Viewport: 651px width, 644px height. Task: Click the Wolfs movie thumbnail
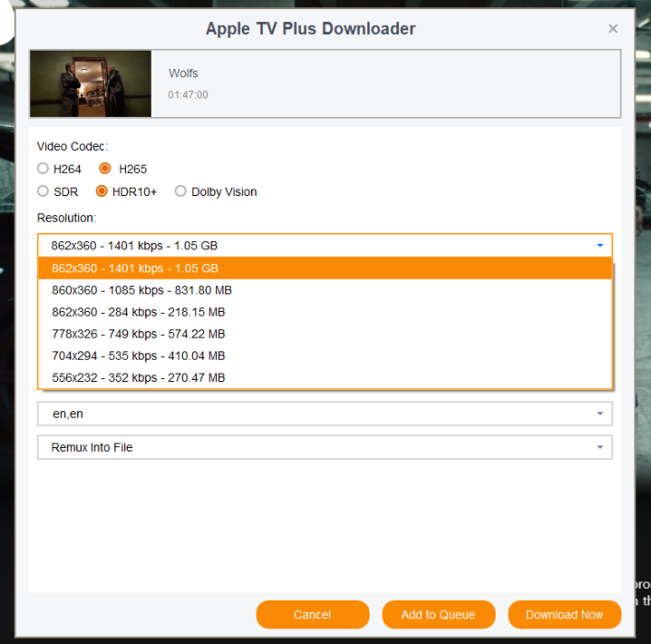tap(90, 84)
